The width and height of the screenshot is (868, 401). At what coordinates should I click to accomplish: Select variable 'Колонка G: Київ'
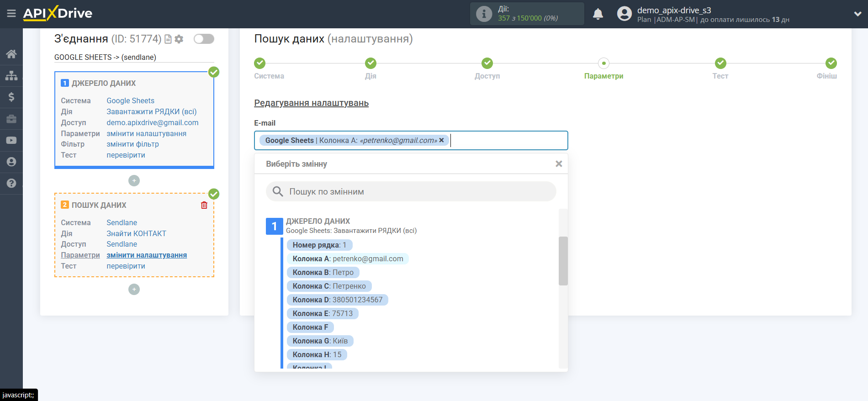click(x=320, y=341)
